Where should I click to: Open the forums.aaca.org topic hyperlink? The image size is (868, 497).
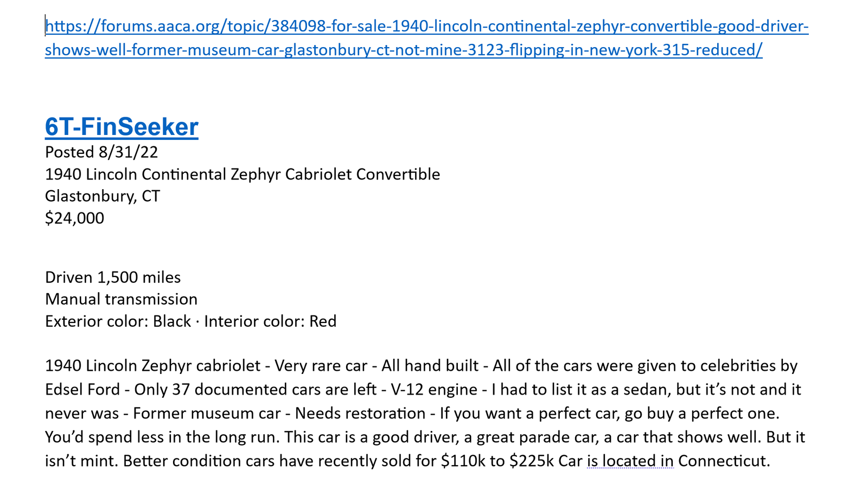[x=426, y=27]
